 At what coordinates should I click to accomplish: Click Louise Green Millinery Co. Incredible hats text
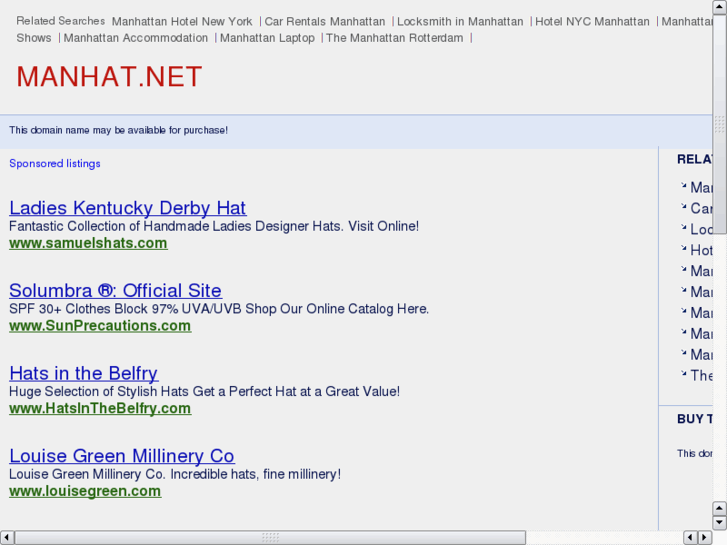(x=175, y=474)
